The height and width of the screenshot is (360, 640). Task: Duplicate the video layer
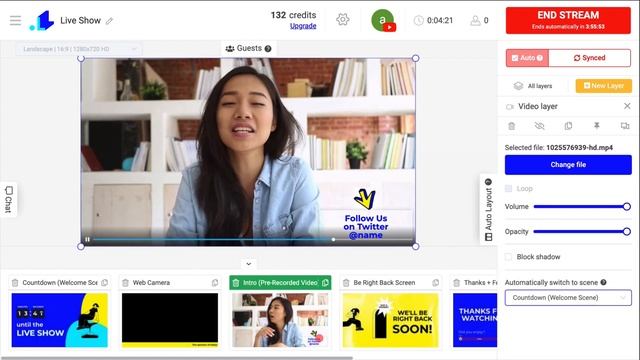(568, 126)
